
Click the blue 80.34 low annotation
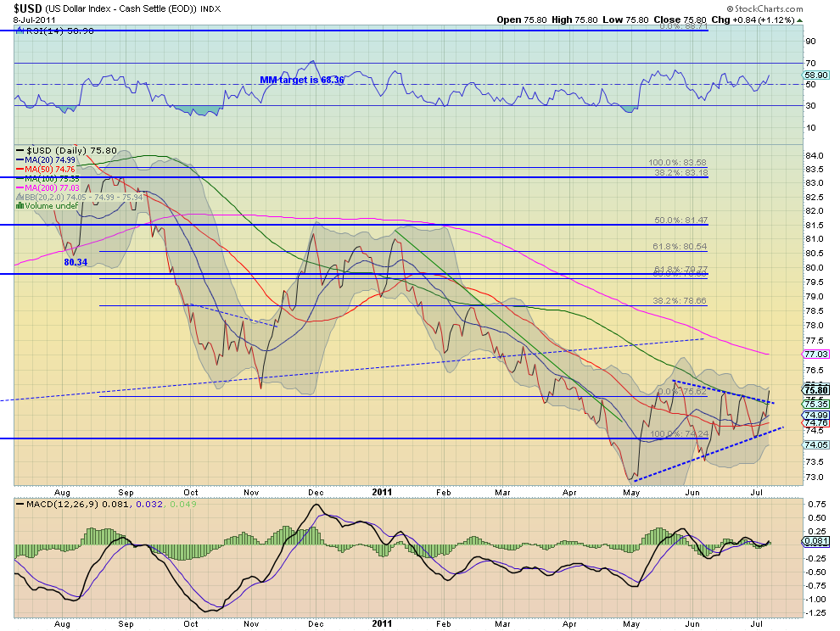[76, 262]
